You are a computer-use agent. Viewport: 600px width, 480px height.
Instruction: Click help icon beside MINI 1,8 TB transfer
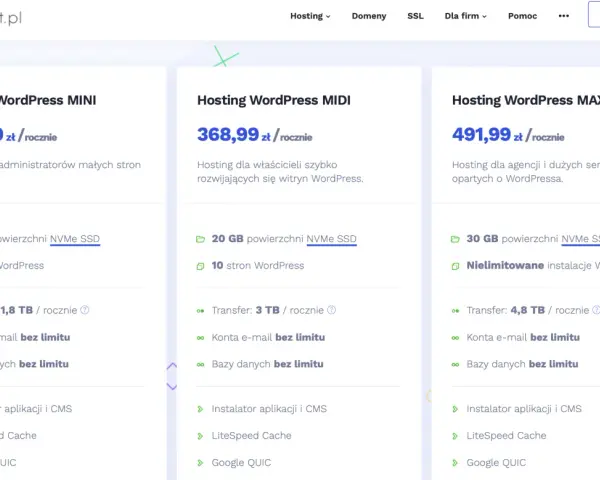click(85, 310)
